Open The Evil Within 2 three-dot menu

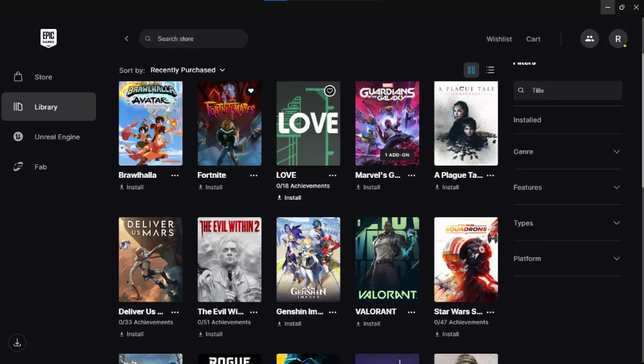click(254, 312)
